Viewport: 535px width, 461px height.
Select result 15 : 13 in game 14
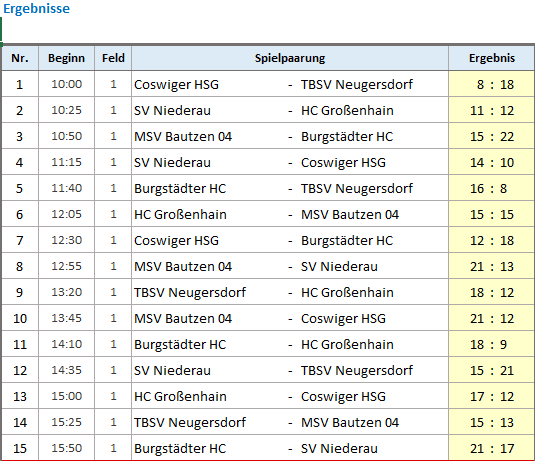coord(492,422)
